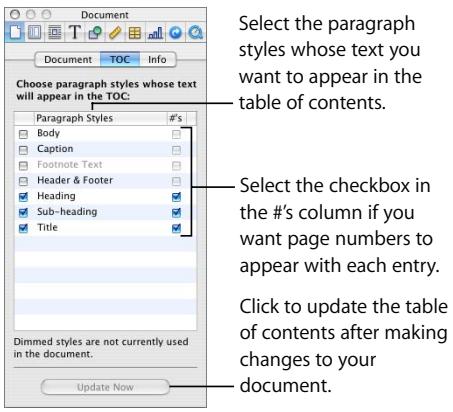Select the Caption row text
This screenshot has width=453, height=412.
tap(55, 149)
